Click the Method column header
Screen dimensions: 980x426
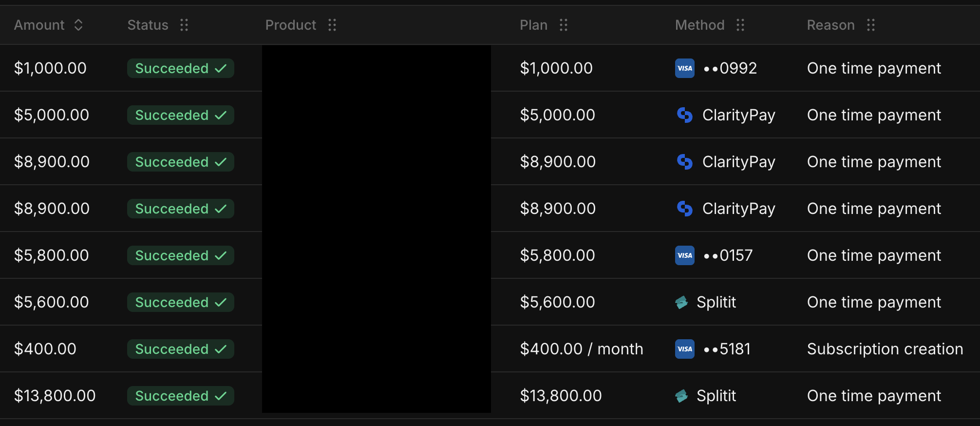pyautogui.click(x=699, y=25)
